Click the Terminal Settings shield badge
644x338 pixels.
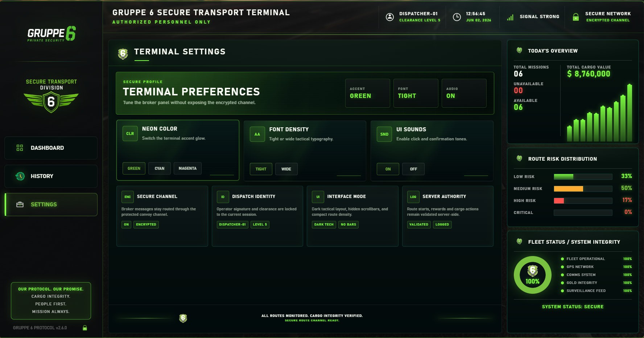[x=123, y=54]
